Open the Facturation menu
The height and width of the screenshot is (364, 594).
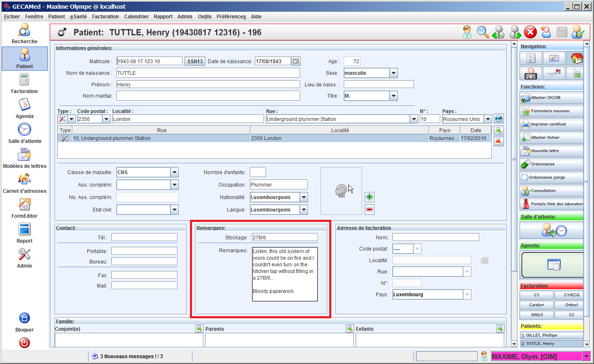point(105,17)
